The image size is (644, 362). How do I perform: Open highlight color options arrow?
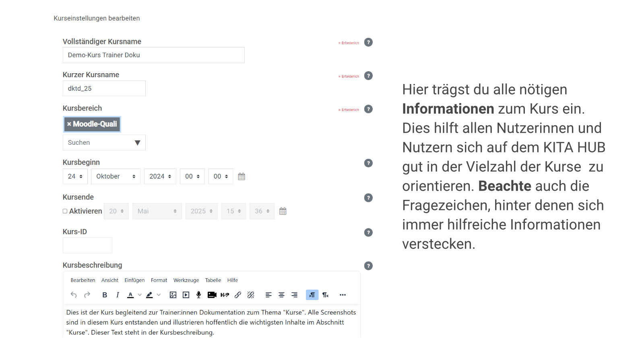[x=159, y=295]
